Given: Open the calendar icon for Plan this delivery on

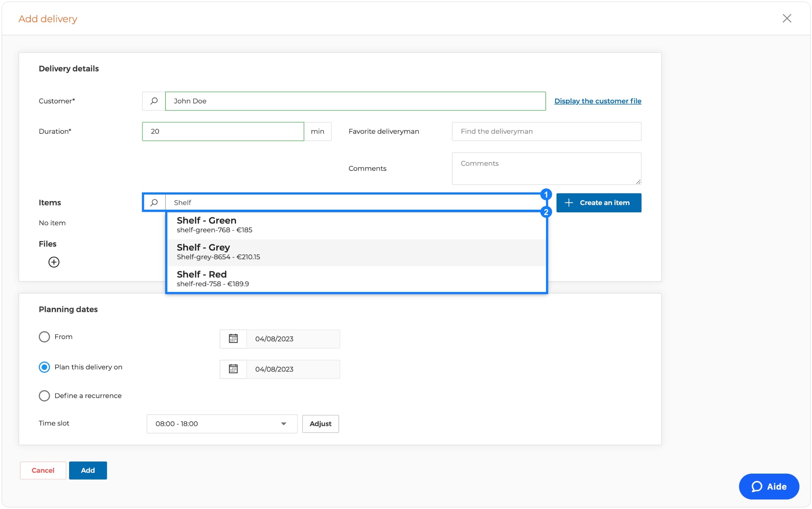Looking at the screenshot, I should (x=233, y=369).
